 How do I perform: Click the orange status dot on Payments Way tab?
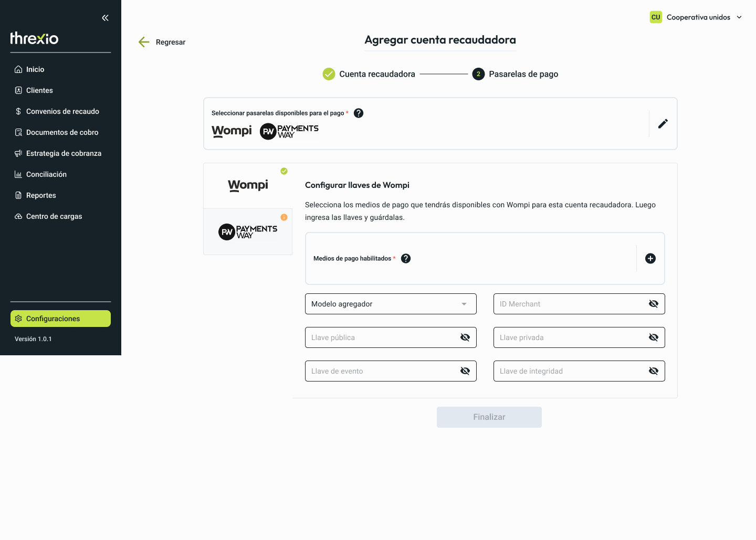(x=284, y=217)
